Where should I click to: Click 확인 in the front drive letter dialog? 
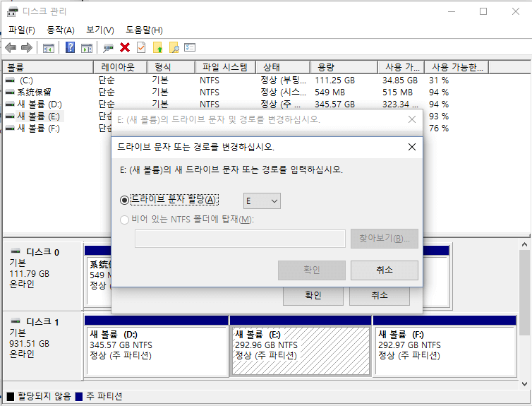(x=312, y=270)
